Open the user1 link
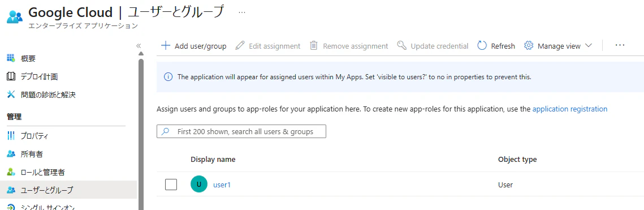Screen dimensions: 644x210 click(222, 185)
